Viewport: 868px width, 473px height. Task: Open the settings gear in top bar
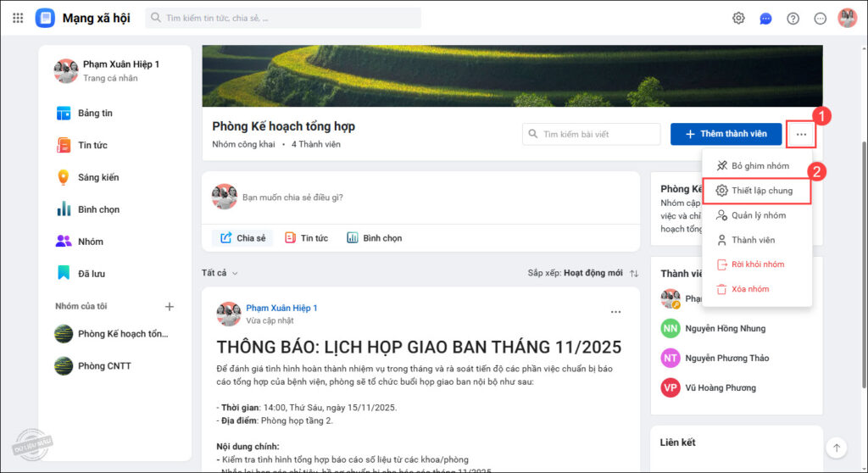pyautogui.click(x=738, y=19)
